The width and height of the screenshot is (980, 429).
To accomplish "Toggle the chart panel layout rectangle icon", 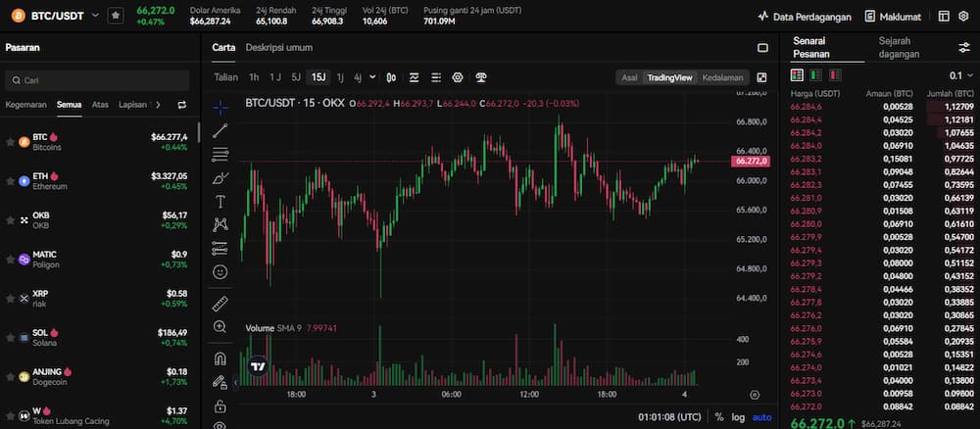I will (x=762, y=47).
